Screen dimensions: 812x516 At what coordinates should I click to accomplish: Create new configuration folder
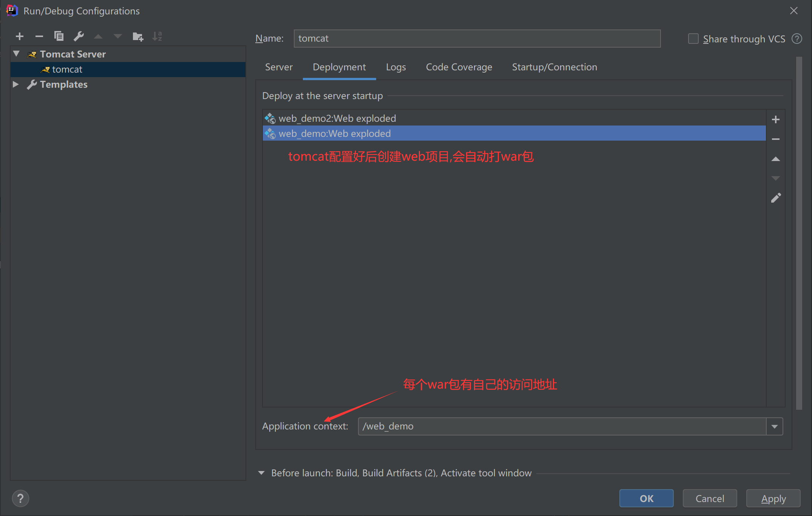[x=138, y=36]
